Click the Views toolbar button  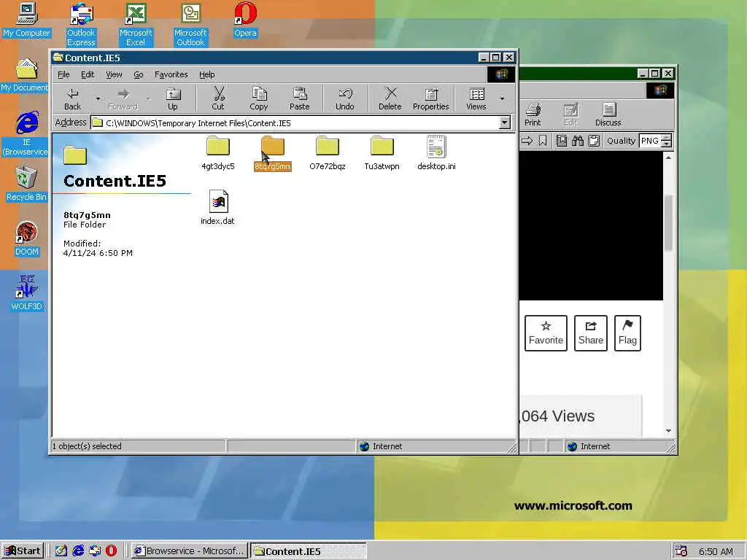pos(476,98)
